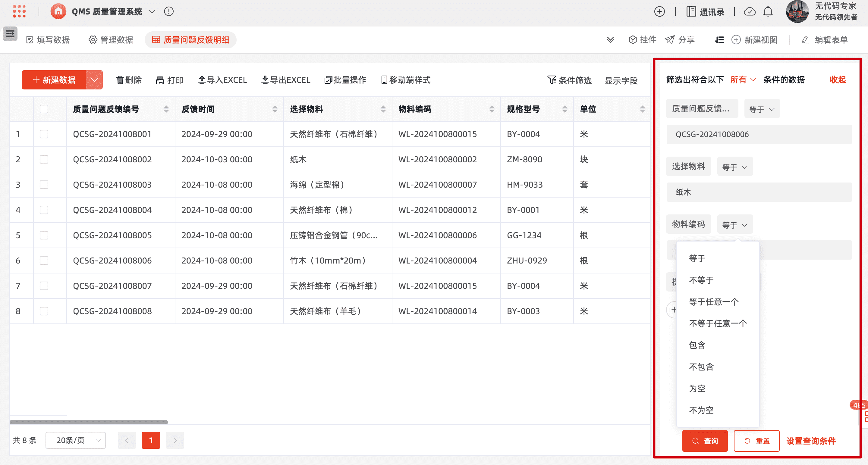Click the cloud sync status icon
The width and height of the screenshot is (868, 465).
749,11
